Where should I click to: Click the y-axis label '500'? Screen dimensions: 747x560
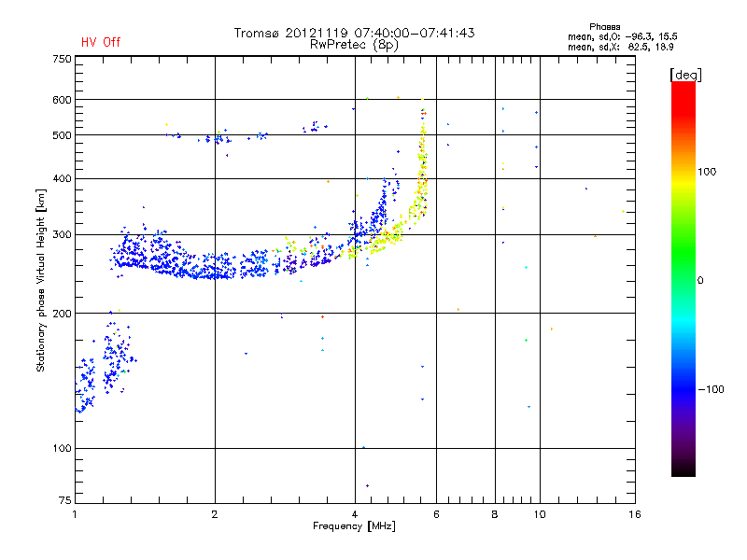(62, 135)
